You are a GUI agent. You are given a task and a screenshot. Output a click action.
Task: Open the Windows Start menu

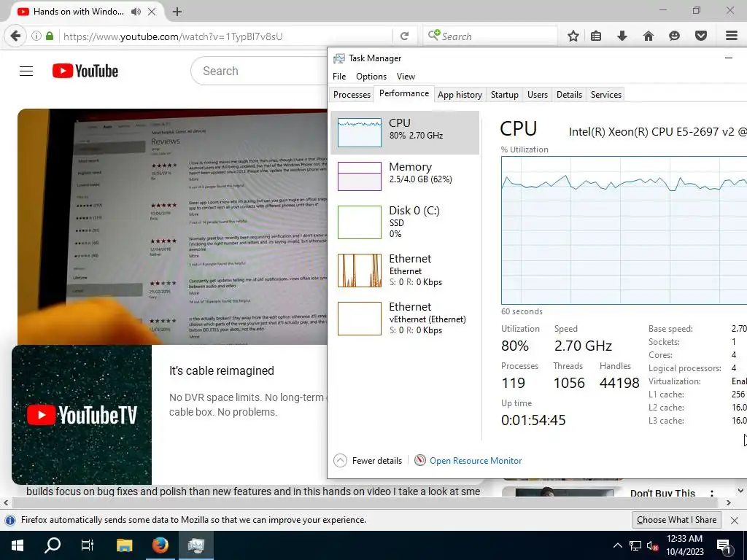click(x=18, y=545)
